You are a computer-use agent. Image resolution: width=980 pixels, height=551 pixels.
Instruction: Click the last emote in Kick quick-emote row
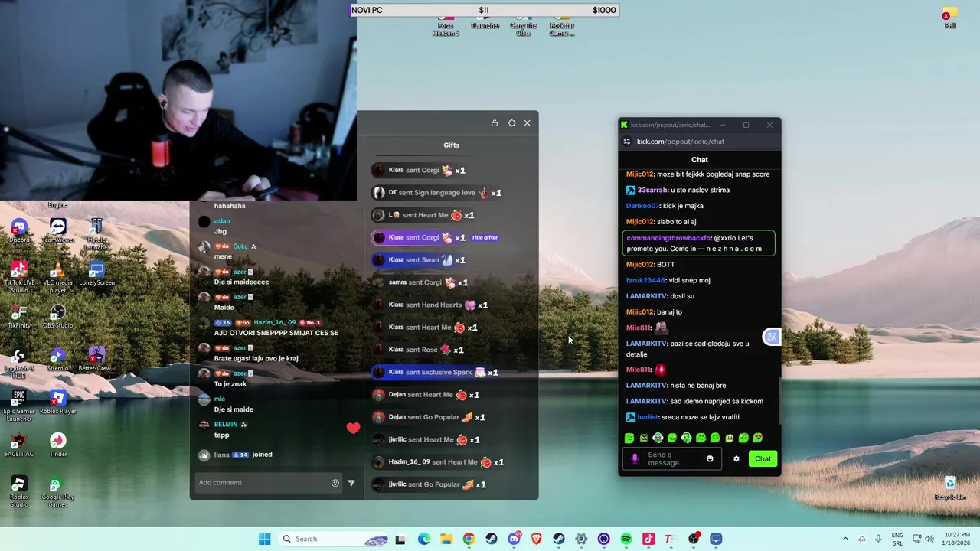pos(758,439)
